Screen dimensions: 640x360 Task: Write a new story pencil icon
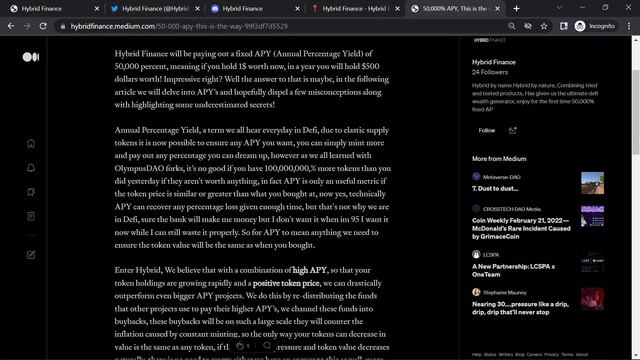pyautogui.click(x=31, y=255)
